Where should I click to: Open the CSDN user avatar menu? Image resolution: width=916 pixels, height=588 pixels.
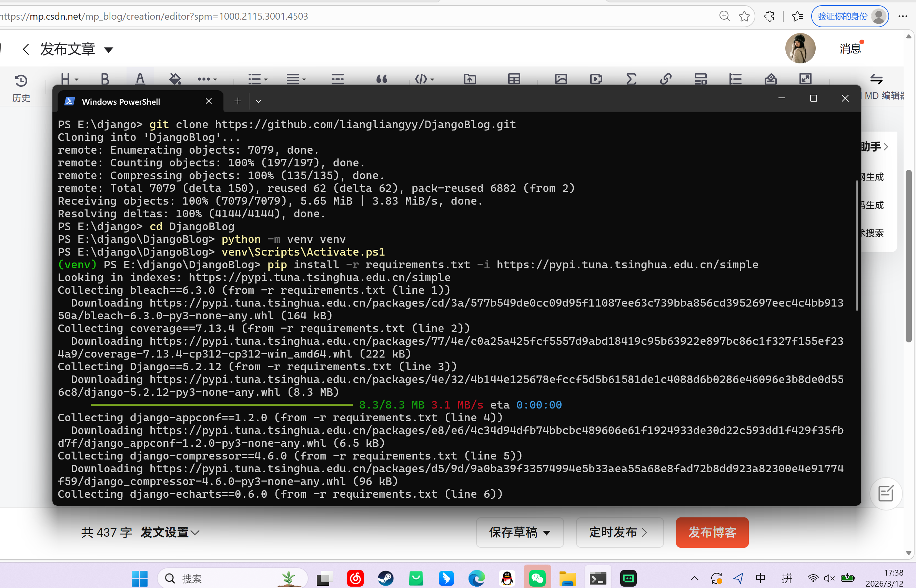click(800, 48)
